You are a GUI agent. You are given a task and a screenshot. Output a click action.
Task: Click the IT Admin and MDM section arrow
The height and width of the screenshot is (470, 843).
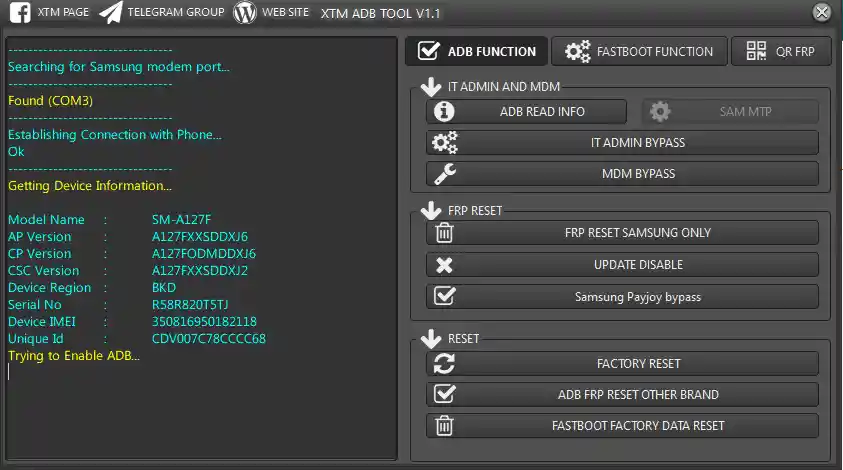[x=432, y=87]
